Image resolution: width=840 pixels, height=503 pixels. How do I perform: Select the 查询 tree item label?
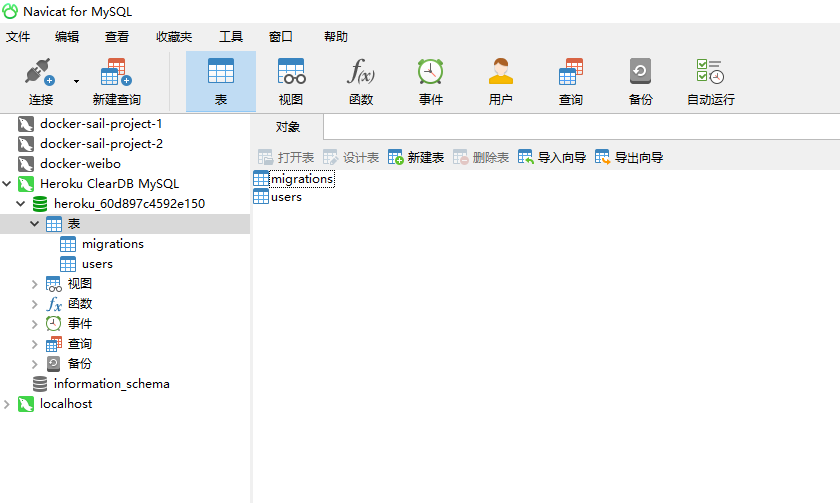coord(80,344)
